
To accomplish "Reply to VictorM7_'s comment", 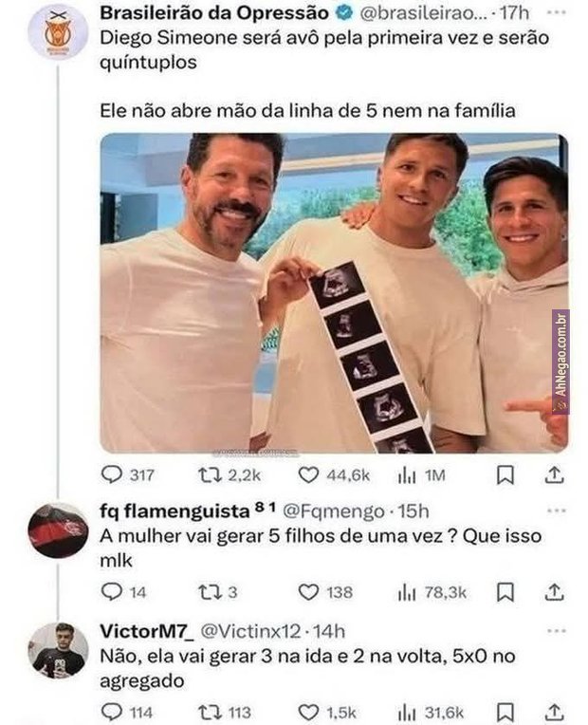I will point(112,711).
